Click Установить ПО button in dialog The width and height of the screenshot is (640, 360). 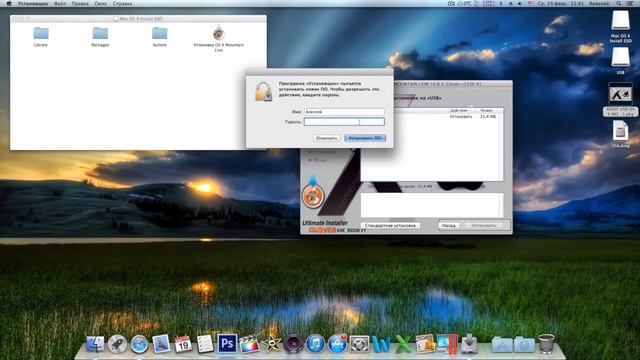click(364, 138)
